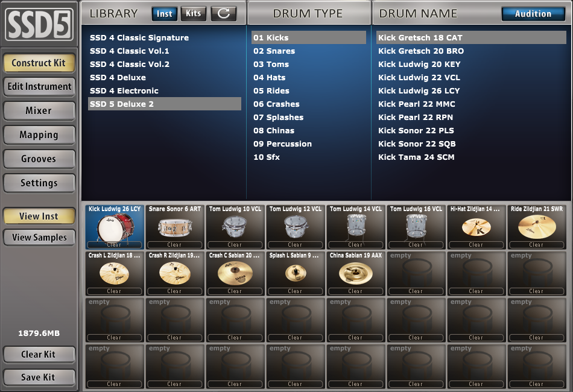
Task: Open the Edit Instrument page
Action: pos(39,87)
